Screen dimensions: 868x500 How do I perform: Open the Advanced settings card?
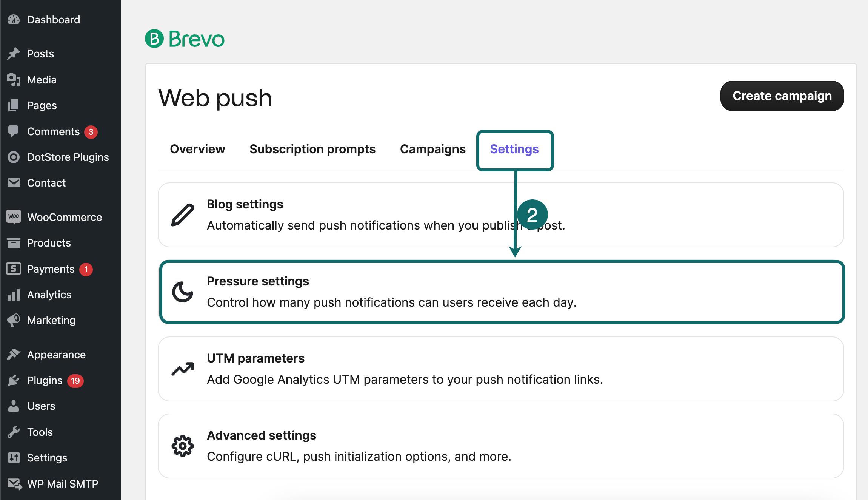point(501,446)
